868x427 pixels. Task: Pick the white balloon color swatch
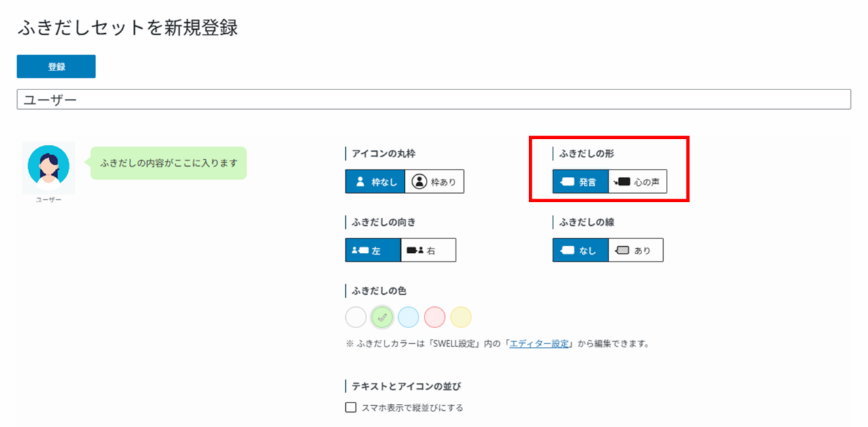coord(356,317)
